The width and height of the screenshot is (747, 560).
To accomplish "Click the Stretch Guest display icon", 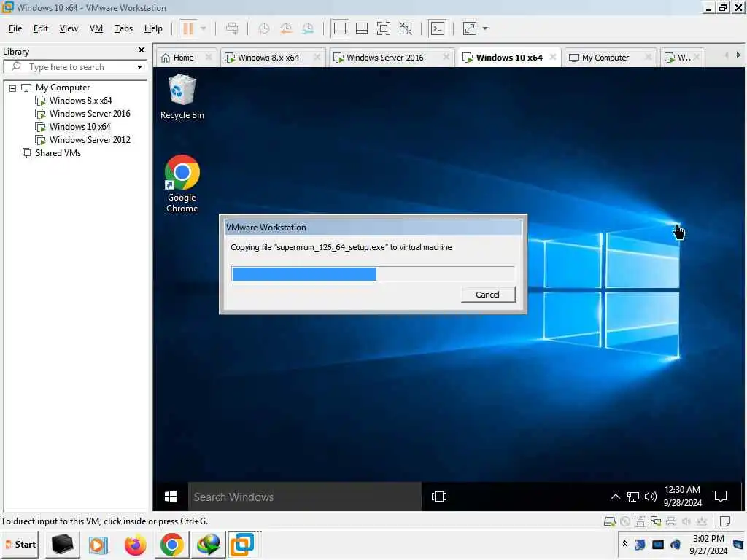I will (470, 28).
